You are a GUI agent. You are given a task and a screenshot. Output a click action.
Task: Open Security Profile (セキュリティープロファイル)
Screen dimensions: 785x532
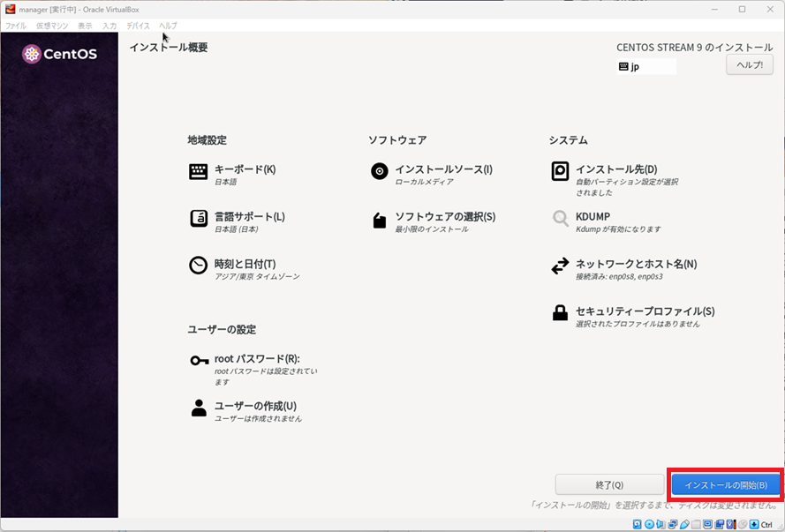pyautogui.click(x=632, y=317)
